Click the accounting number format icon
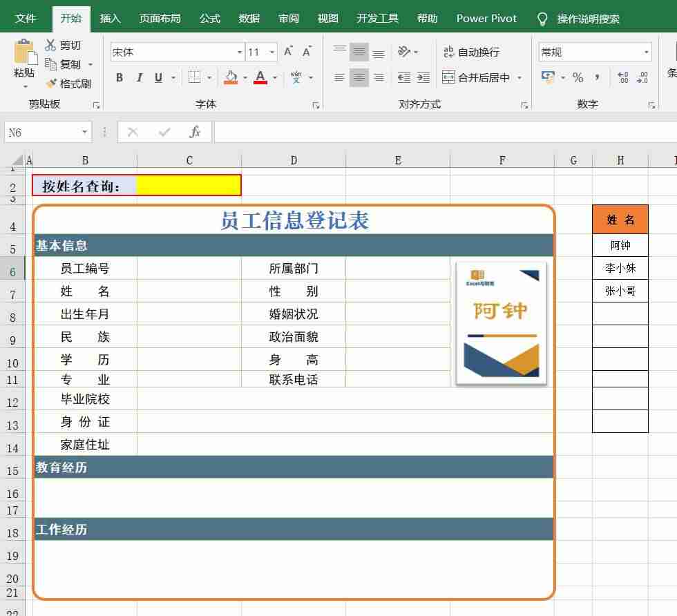Screen dimensions: 677x616 click(x=549, y=78)
